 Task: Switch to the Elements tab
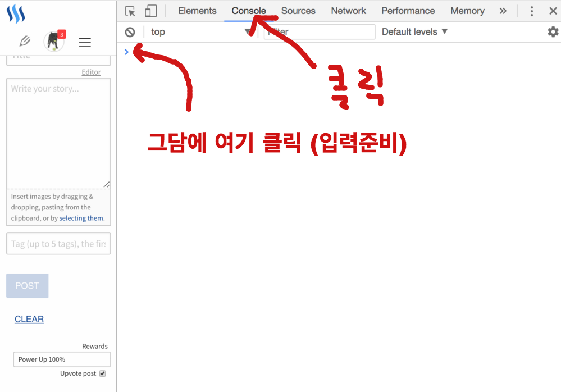pyautogui.click(x=197, y=11)
